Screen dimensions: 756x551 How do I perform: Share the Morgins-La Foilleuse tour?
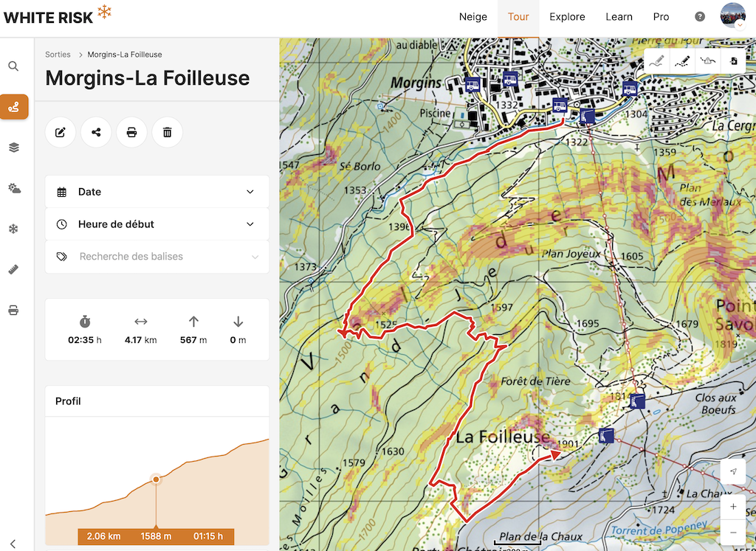coord(96,133)
